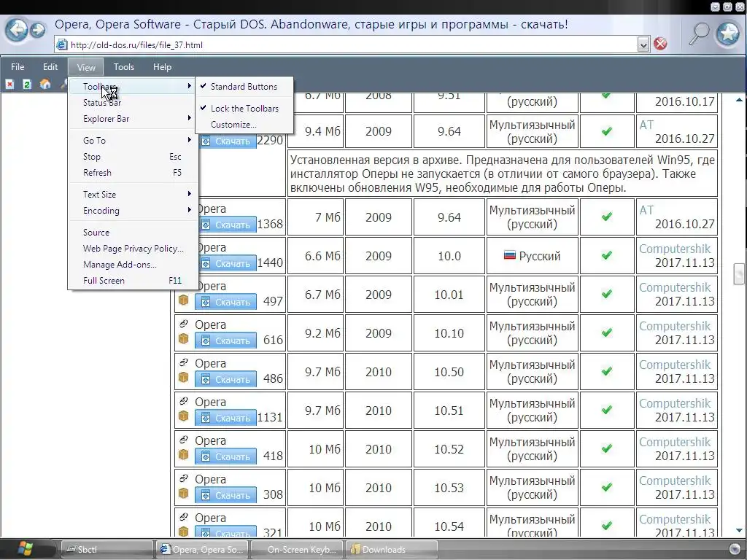
Task: Open the File menu
Action: [18, 67]
